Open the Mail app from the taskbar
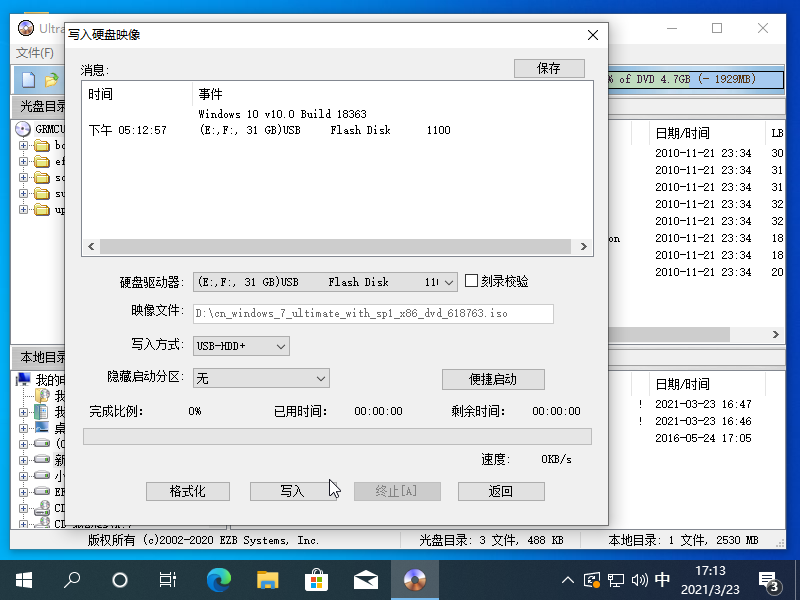800x600 pixels. pos(365,579)
